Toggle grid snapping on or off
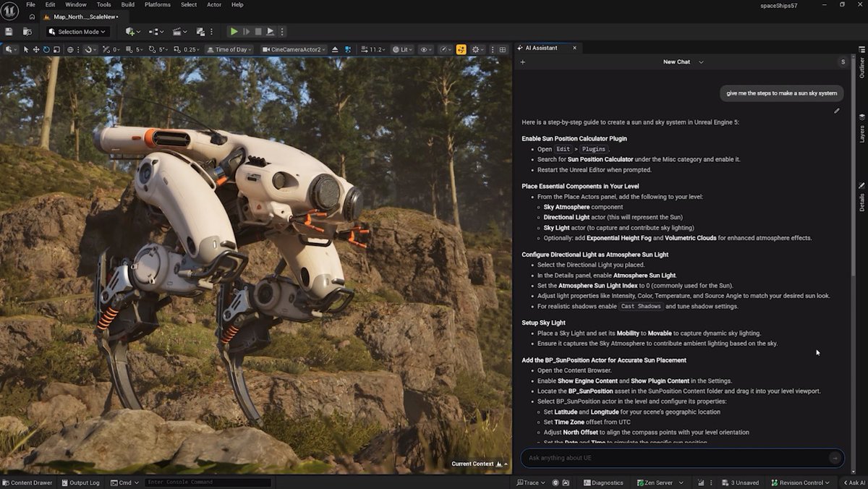This screenshot has width=868, height=489. 129,49
